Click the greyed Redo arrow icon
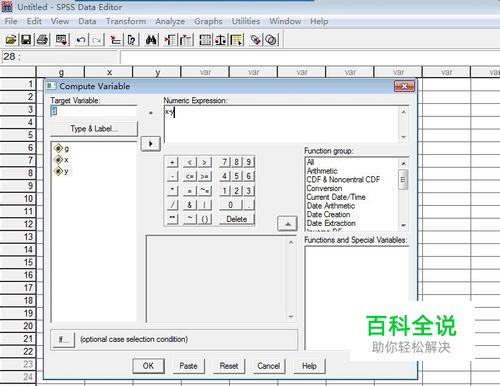Screen dimensions: 500x386 pyautogui.click(x=97, y=40)
